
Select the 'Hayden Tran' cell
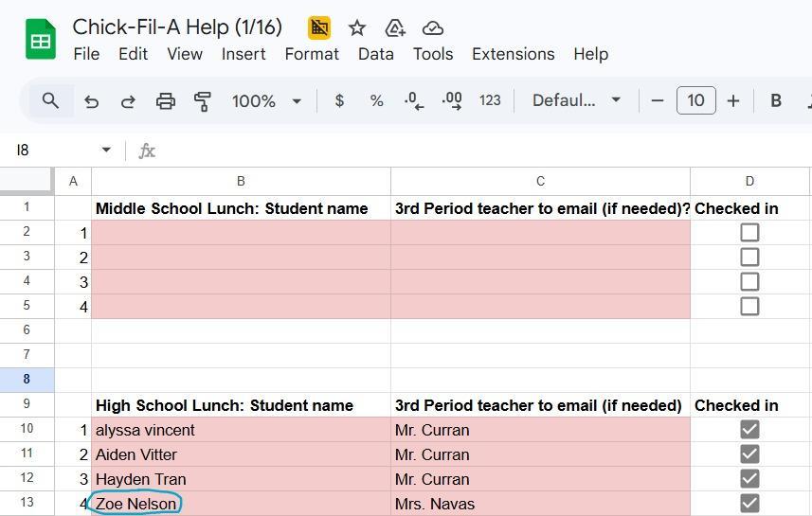coord(241,479)
